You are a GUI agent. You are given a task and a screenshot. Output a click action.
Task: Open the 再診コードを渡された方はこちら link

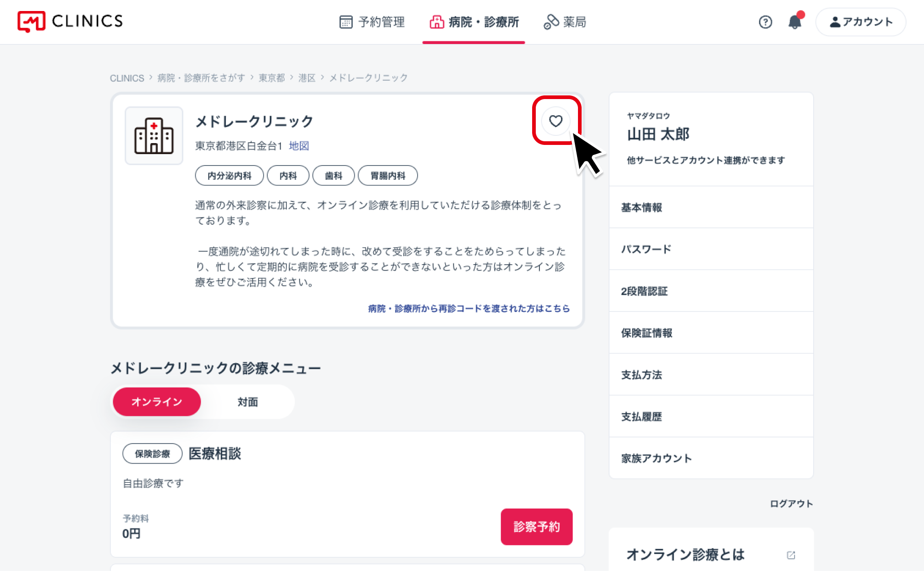(469, 309)
